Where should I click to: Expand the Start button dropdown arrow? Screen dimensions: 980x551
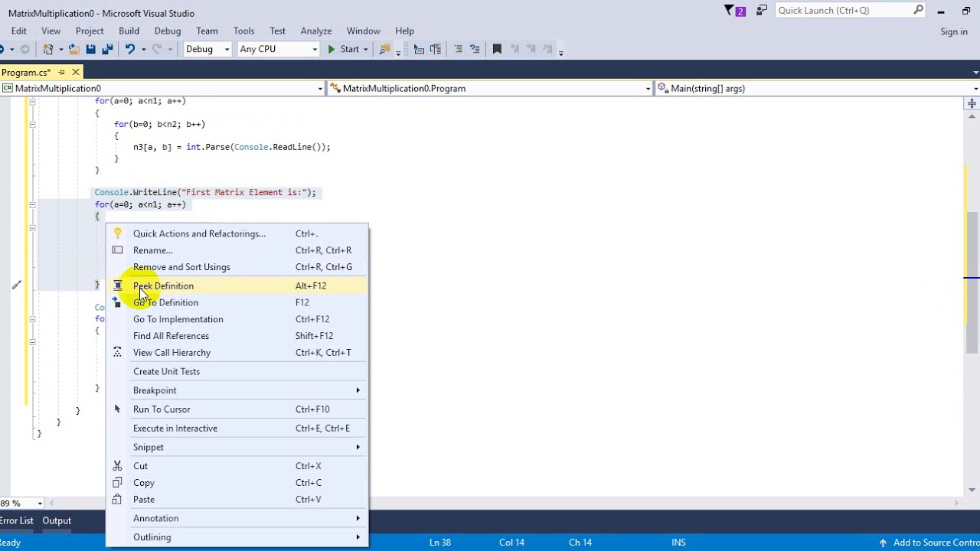pyautogui.click(x=365, y=49)
